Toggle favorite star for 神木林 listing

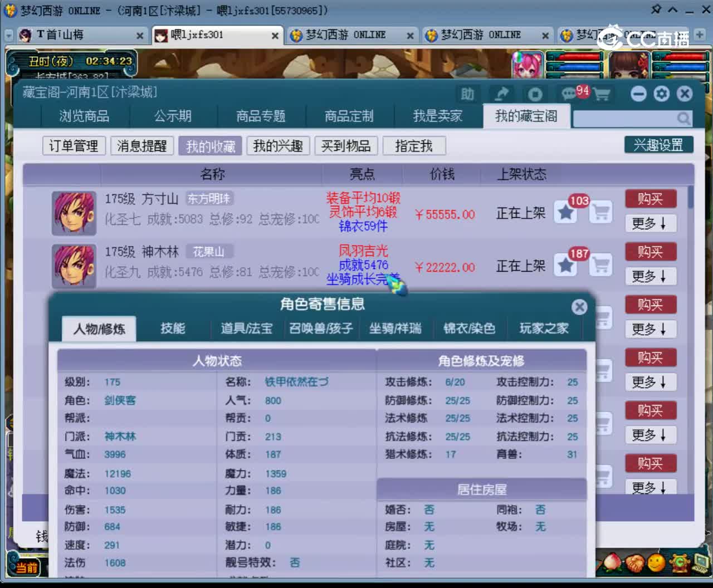(x=565, y=266)
